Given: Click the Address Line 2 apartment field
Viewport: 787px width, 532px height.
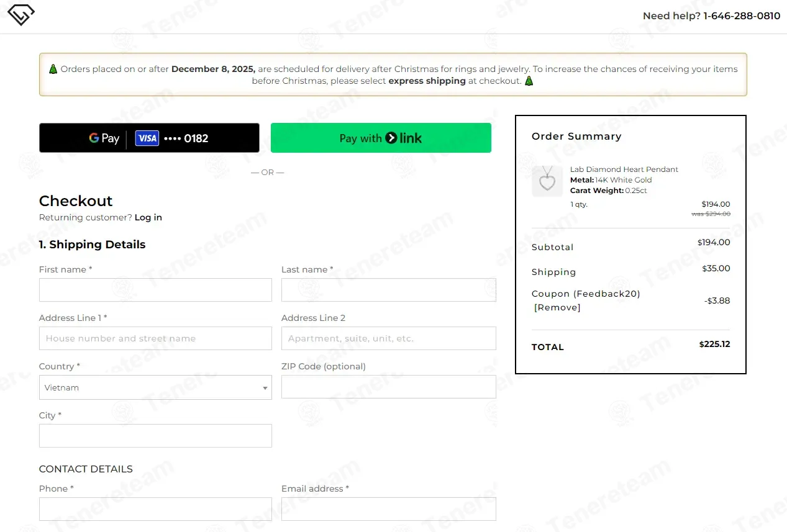Looking at the screenshot, I should pos(389,338).
